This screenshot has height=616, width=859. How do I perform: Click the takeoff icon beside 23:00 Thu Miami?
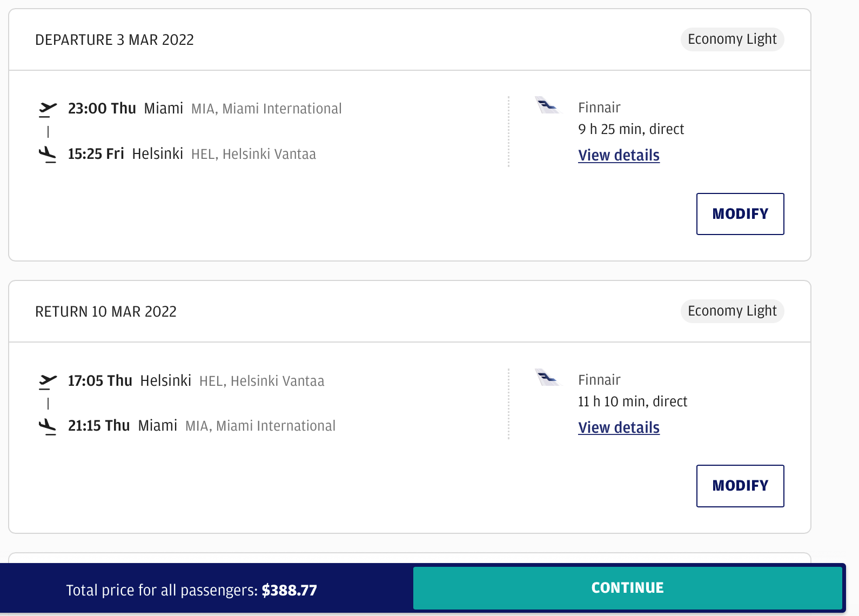[x=48, y=109]
